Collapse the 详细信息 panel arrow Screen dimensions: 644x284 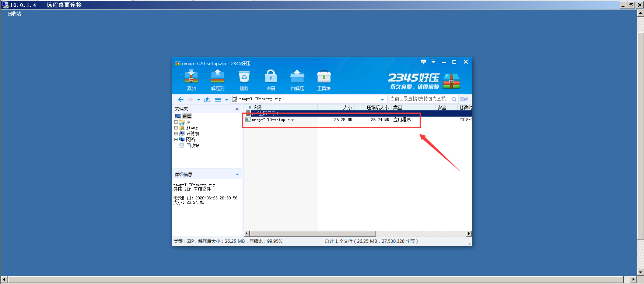[x=237, y=174]
